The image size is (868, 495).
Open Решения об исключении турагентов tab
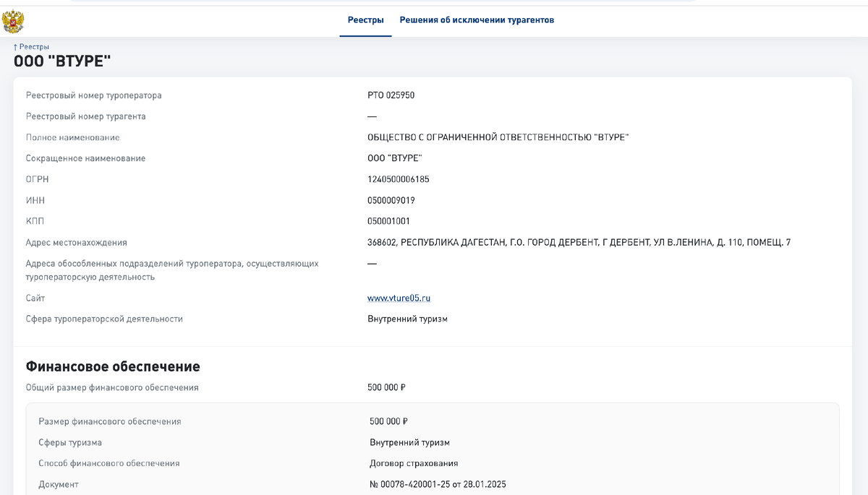point(477,20)
